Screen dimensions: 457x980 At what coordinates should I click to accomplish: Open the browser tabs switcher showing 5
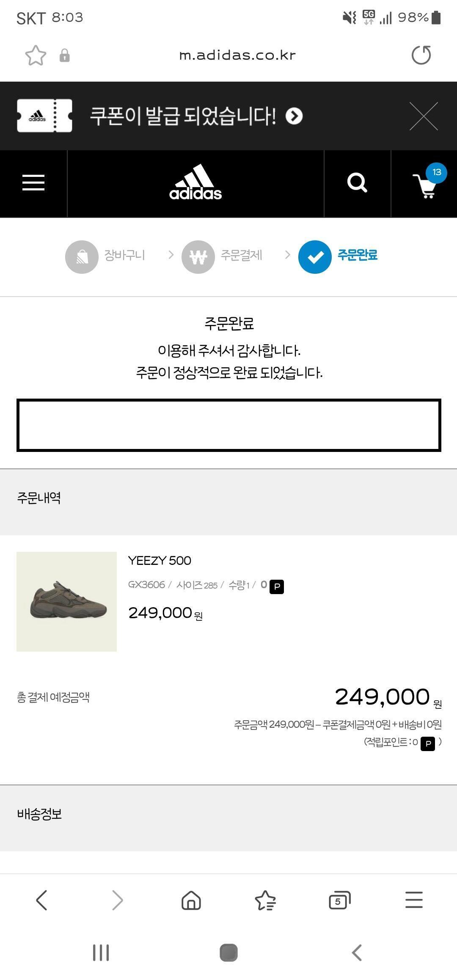coord(339,900)
